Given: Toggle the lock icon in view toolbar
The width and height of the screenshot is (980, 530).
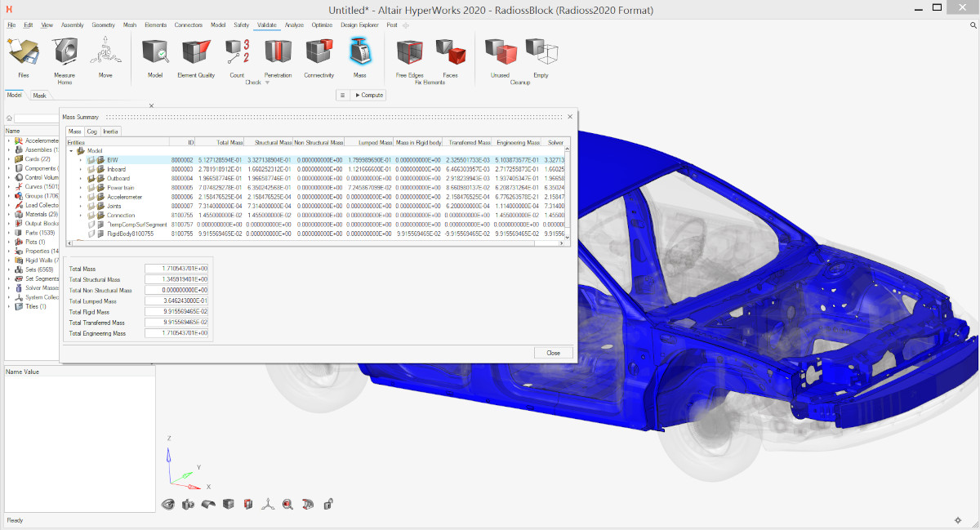Looking at the screenshot, I should (x=327, y=504).
